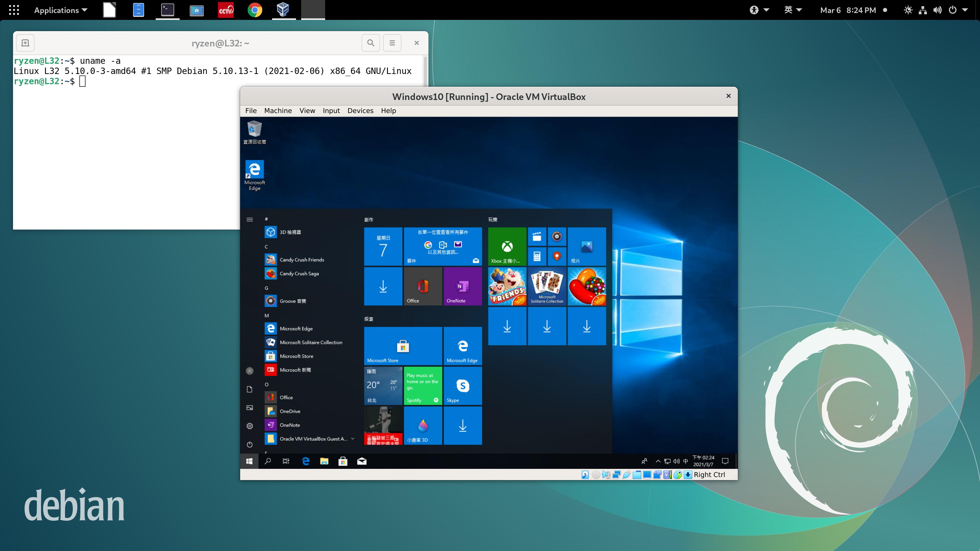Open a new tab in the terminal window
Screen dimensions: 980x551
coord(25,43)
